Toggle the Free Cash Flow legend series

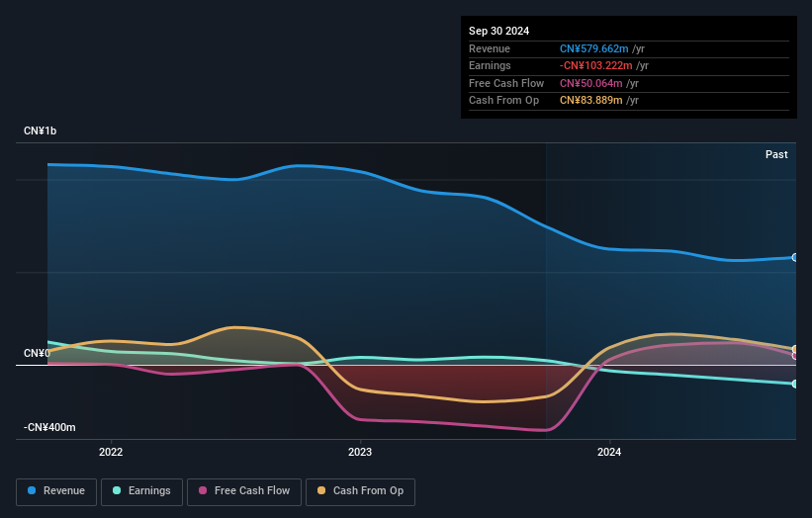244,491
